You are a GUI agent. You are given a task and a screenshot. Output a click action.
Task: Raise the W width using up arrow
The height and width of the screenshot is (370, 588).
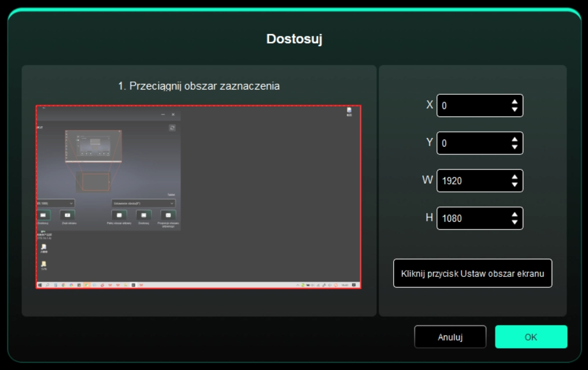pyautogui.click(x=515, y=177)
